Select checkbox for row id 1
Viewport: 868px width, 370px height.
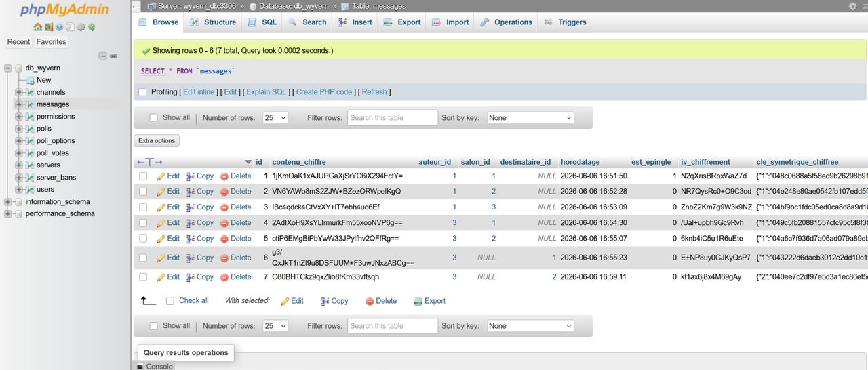point(143,176)
